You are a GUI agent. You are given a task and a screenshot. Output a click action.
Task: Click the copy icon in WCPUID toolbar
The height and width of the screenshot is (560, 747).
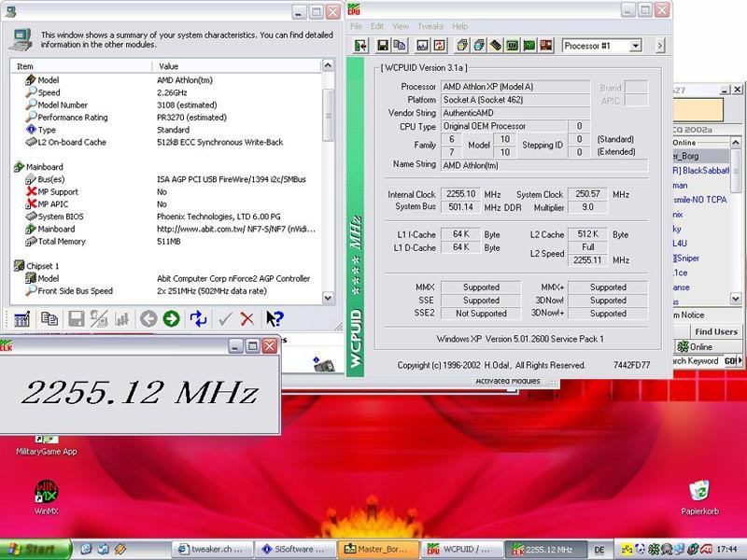point(400,46)
